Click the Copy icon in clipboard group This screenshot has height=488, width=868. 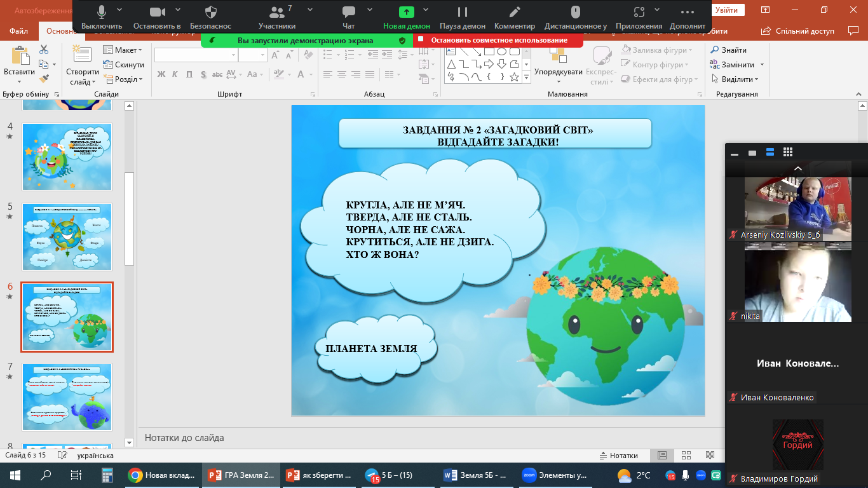click(43, 64)
